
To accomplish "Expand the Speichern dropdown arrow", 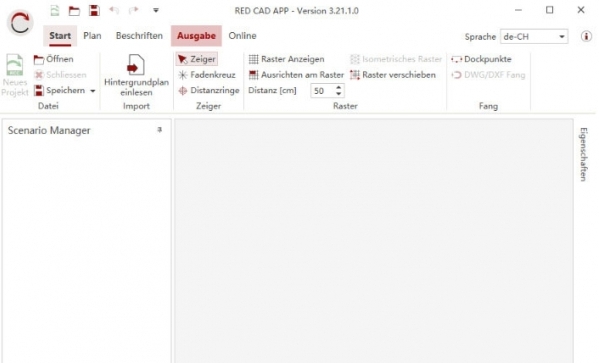I will tap(93, 91).
